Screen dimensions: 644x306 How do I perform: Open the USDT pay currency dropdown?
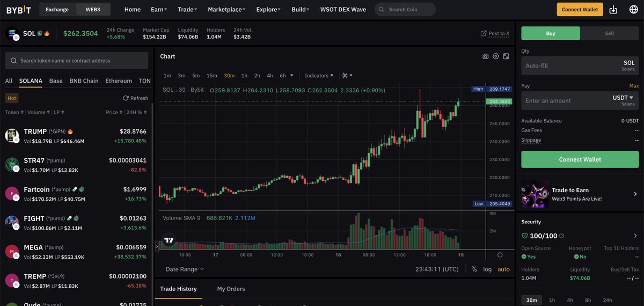pyautogui.click(x=623, y=98)
